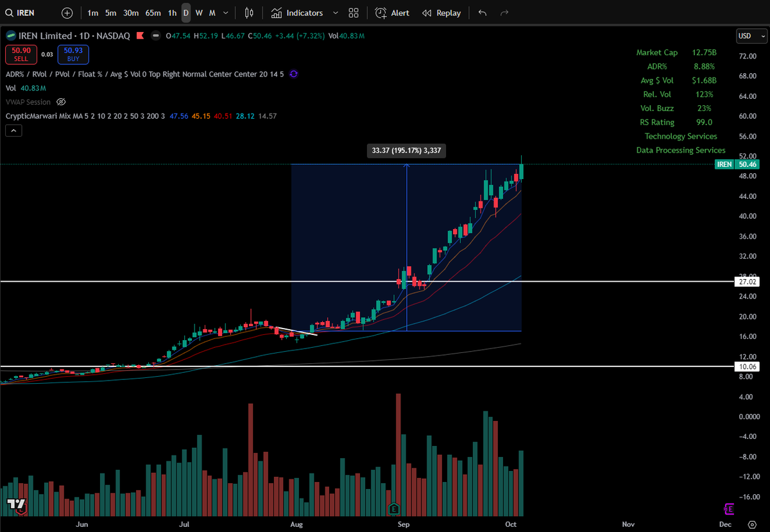Click the red flag icon beside NASDAQ
770x532 pixels.
139,36
